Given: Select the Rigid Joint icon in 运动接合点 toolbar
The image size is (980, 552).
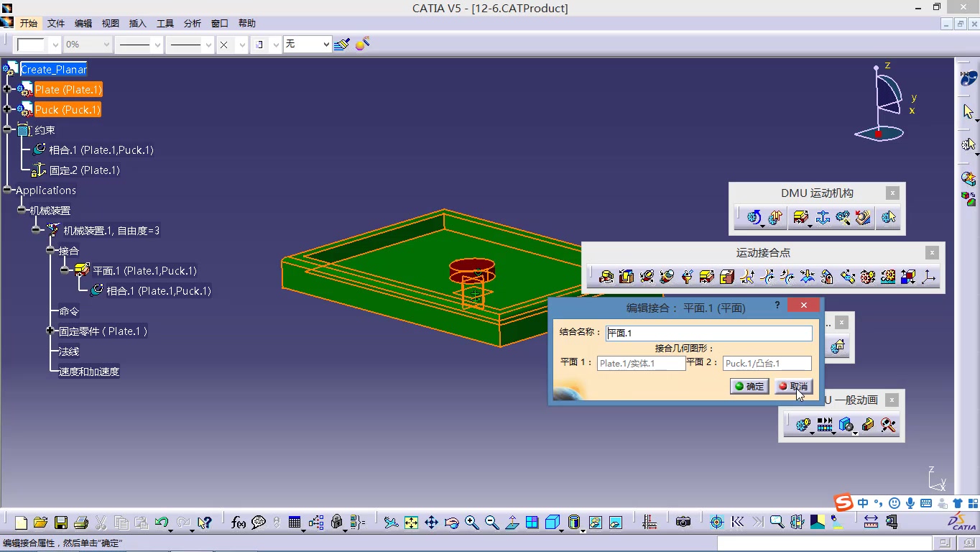Looking at the screenshot, I should (727, 277).
